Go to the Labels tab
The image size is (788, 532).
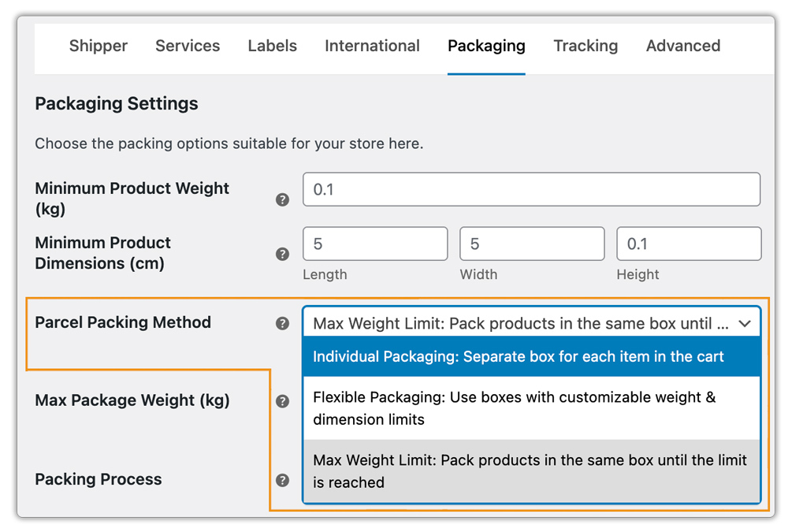[x=272, y=46]
